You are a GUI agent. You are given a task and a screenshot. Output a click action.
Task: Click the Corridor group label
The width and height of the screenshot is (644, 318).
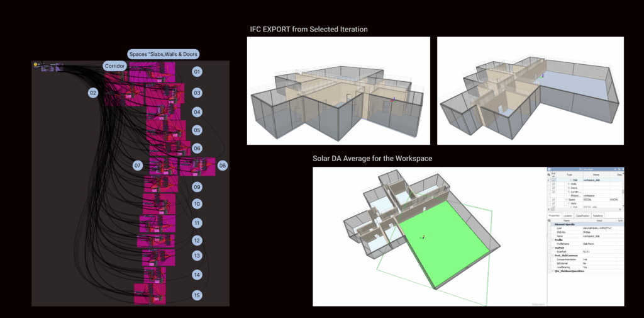pos(115,65)
